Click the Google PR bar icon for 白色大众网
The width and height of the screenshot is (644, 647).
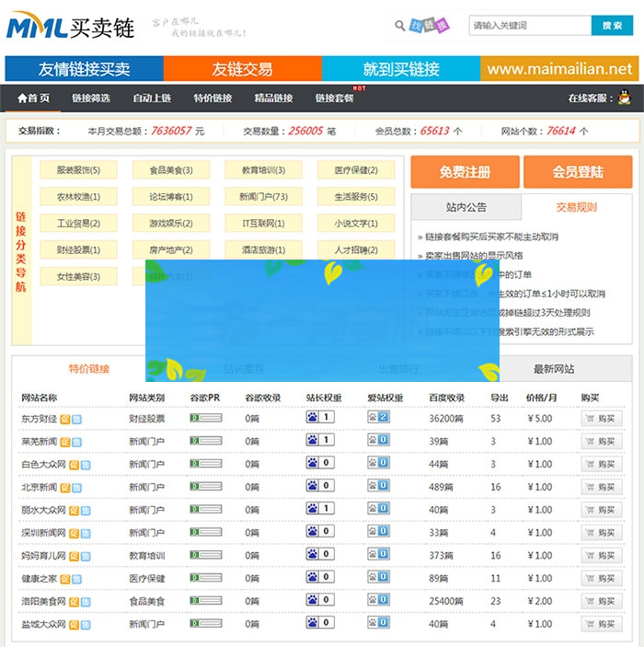[x=205, y=464]
